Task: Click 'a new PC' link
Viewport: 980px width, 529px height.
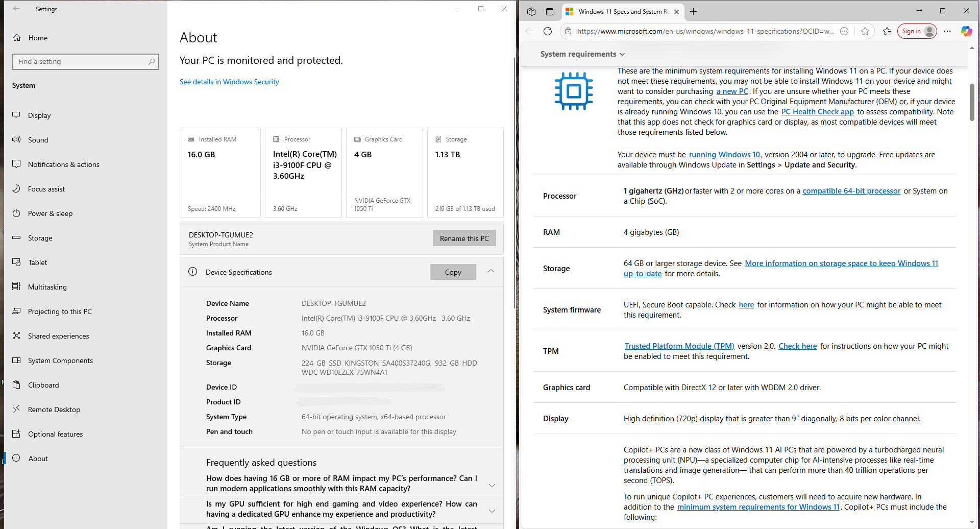Action: (x=732, y=91)
